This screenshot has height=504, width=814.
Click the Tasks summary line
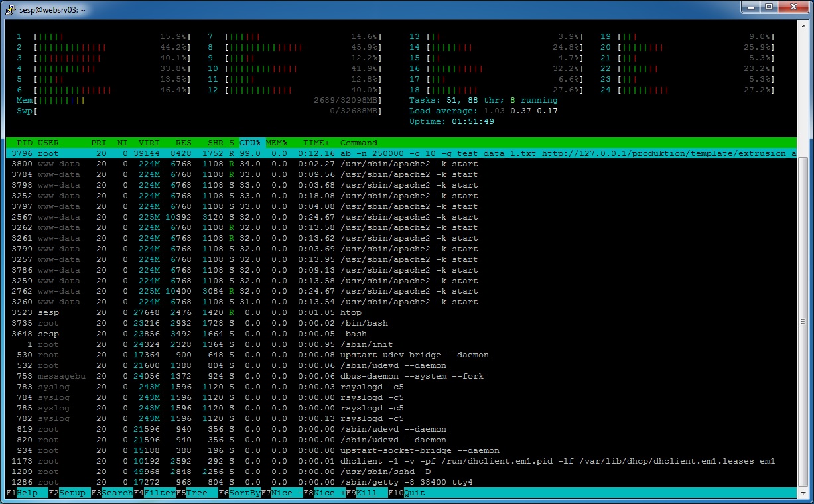[x=484, y=100]
